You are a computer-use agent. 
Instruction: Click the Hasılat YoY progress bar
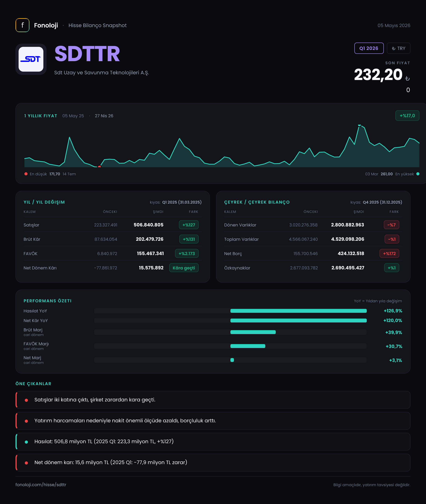(x=230, y=311)
